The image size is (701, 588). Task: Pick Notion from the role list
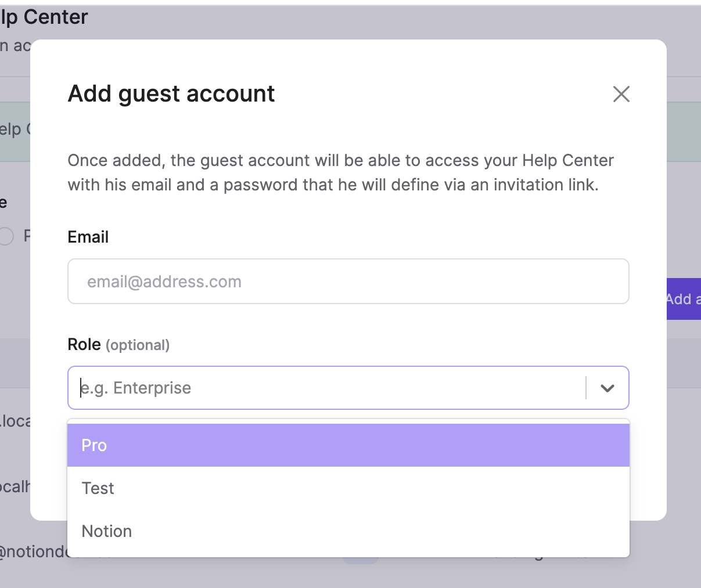click(x=348, y=531)
